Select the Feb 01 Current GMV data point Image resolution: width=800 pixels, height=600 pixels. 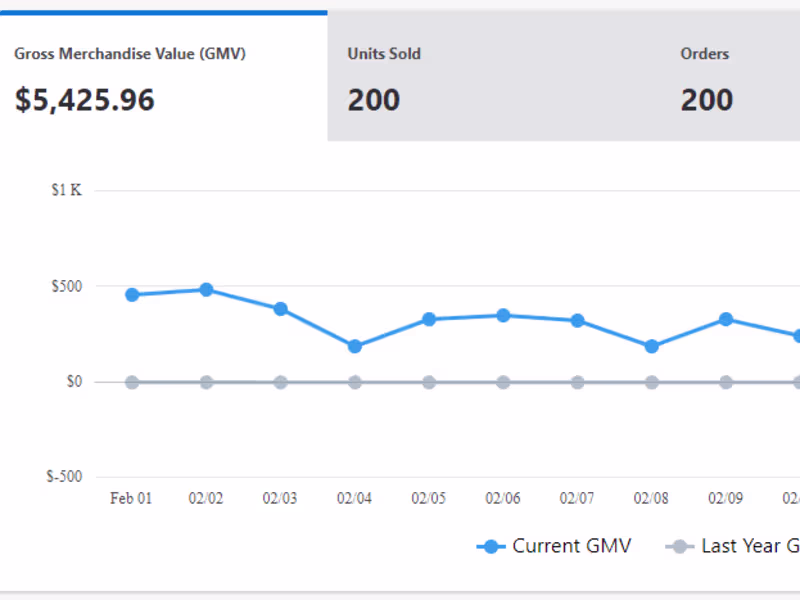pos(132,294)
